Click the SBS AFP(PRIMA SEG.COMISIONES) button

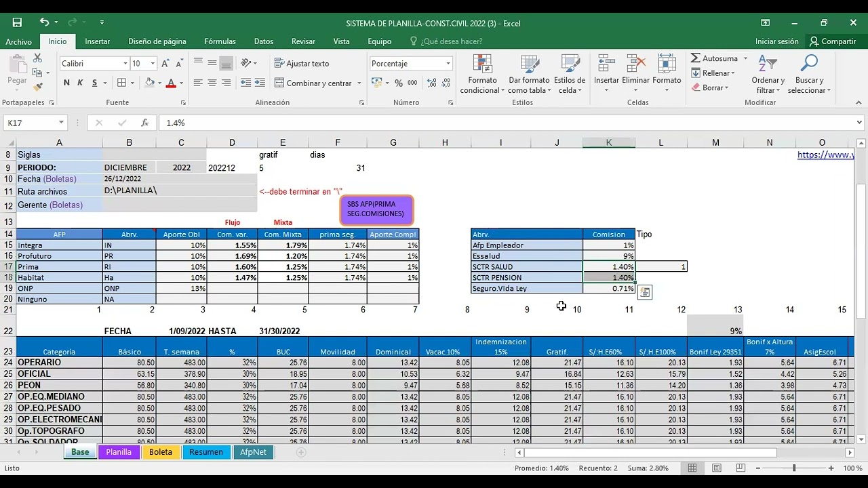[376, 209]
